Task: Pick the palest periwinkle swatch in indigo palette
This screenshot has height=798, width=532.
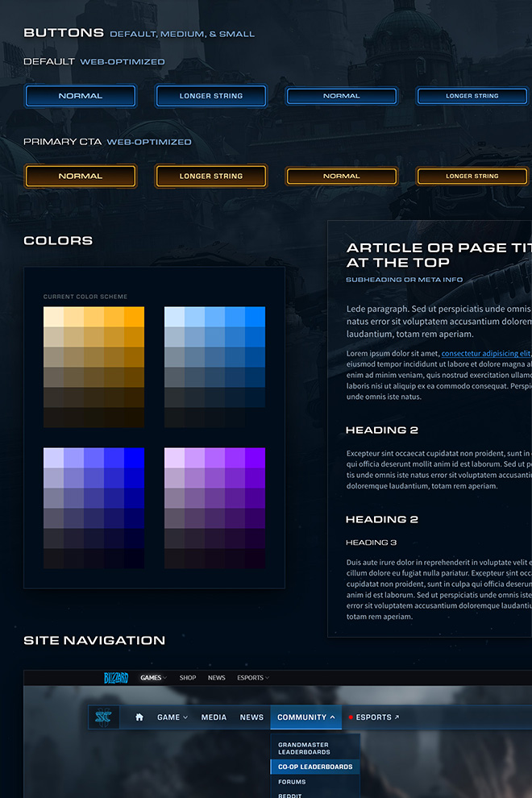Action: (x=53, y=458)
